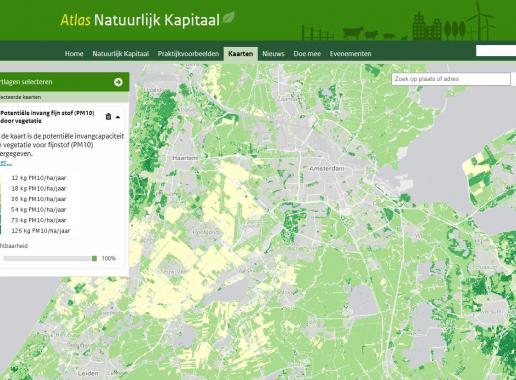Click the legend entry '54 kg PM10/ha/jaar'
The image size is (516, 380).
click(39, 210)
